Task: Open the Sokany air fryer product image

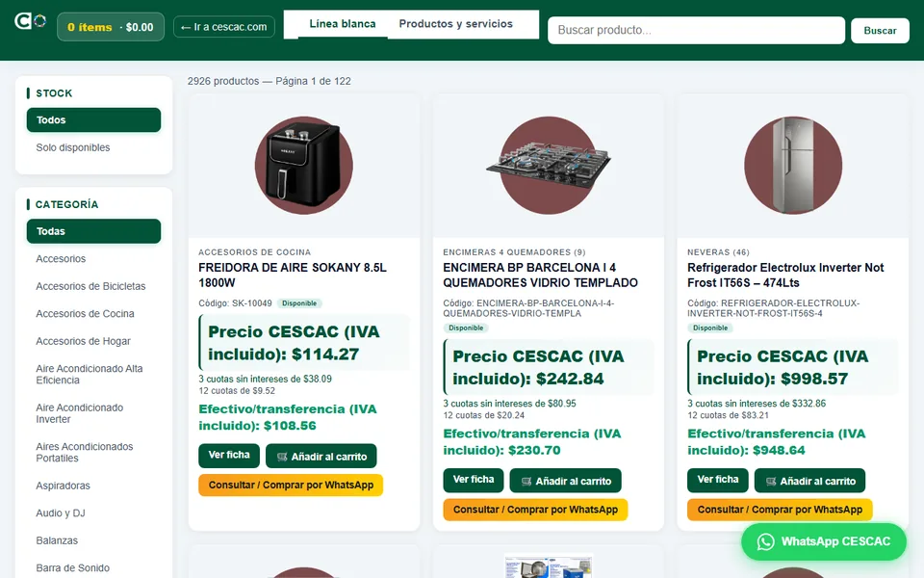Action: tap(304, 165)
